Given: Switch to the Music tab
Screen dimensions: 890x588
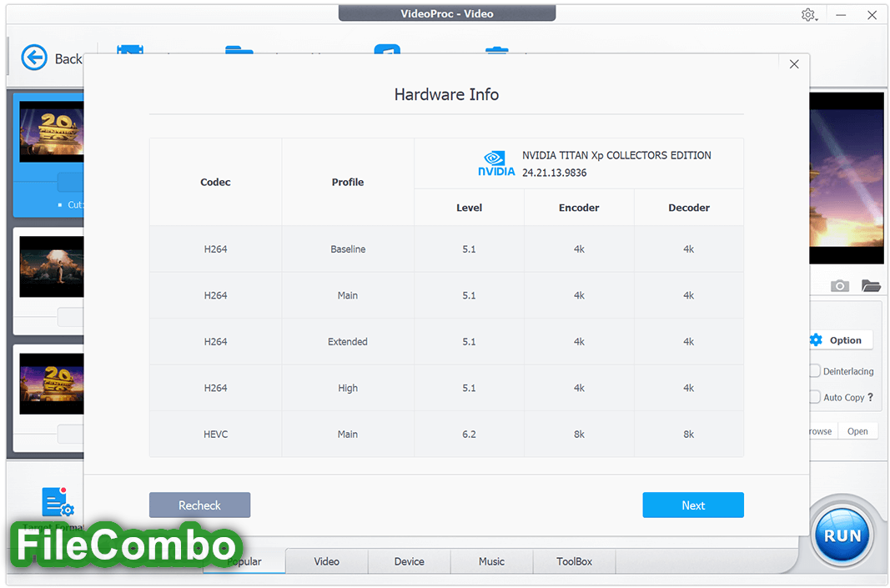Looking at the screenshot, I should coord(491,561).
